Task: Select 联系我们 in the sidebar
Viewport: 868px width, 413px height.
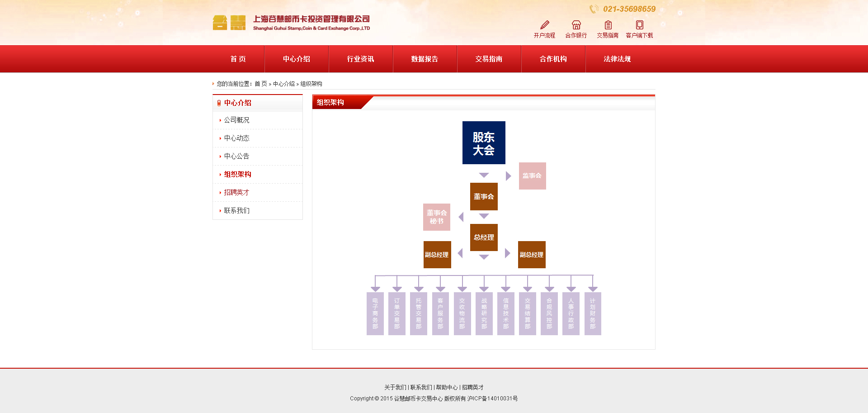Action: 236,210
